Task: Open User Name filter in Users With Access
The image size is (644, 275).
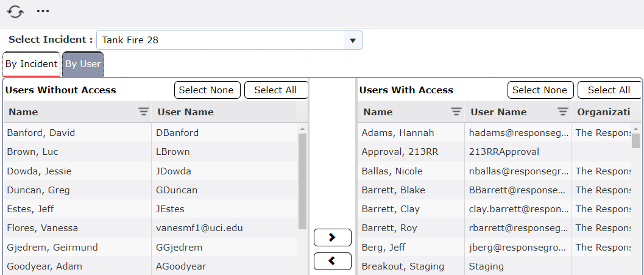Action: [x=563, y=112]
